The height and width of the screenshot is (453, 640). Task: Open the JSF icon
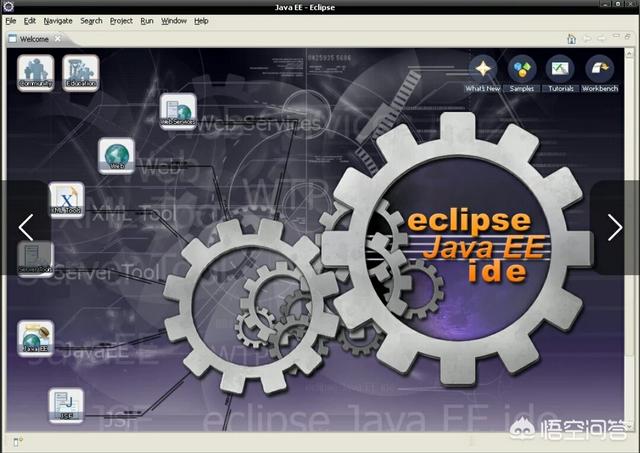[x=66, y=405]
